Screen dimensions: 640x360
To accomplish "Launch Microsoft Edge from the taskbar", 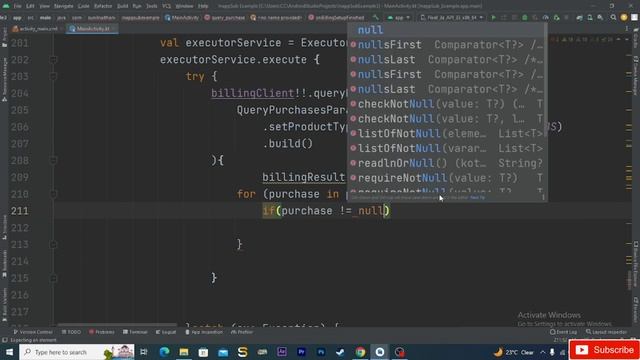I will [164, 352].
